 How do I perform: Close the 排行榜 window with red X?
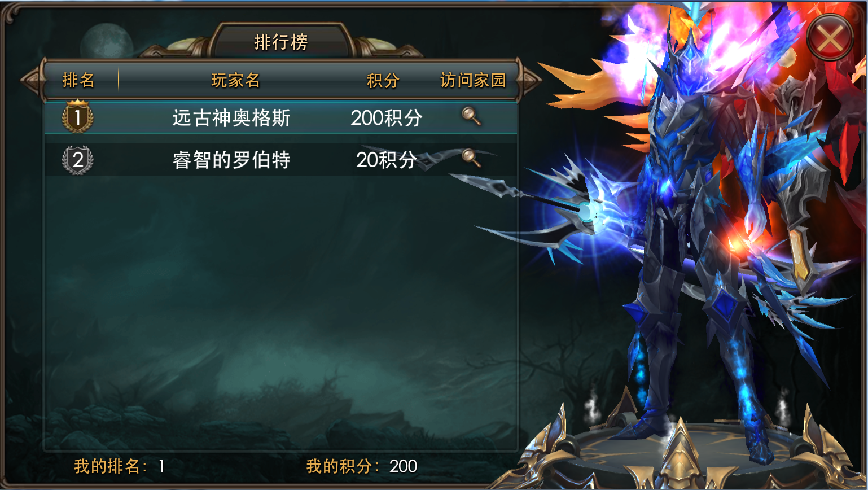coord(830,38)
